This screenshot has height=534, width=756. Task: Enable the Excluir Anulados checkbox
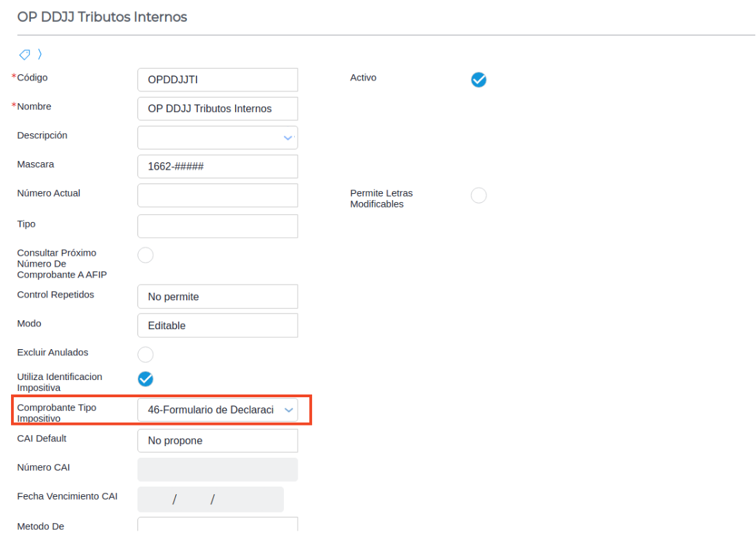point(146,355)
